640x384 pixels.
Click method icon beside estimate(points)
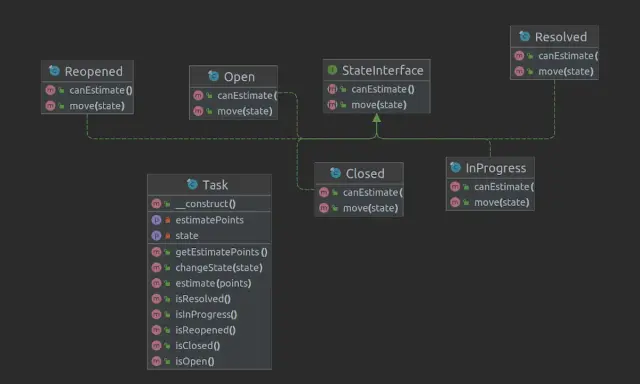tap(156, 283)
